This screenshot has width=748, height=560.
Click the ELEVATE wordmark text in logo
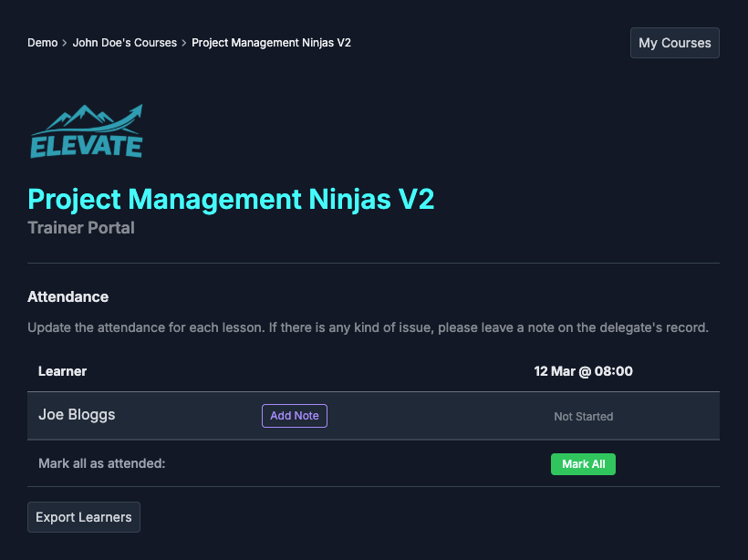point(86,146)
